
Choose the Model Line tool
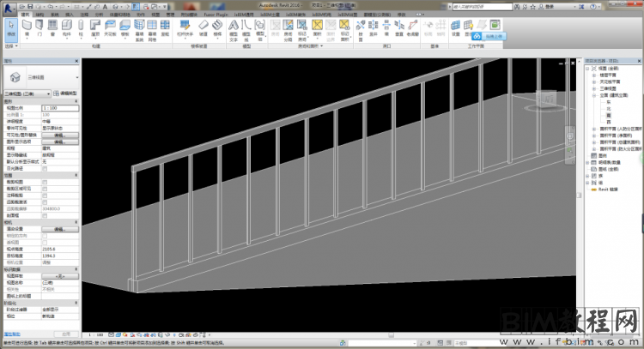[x=246, y=30]
